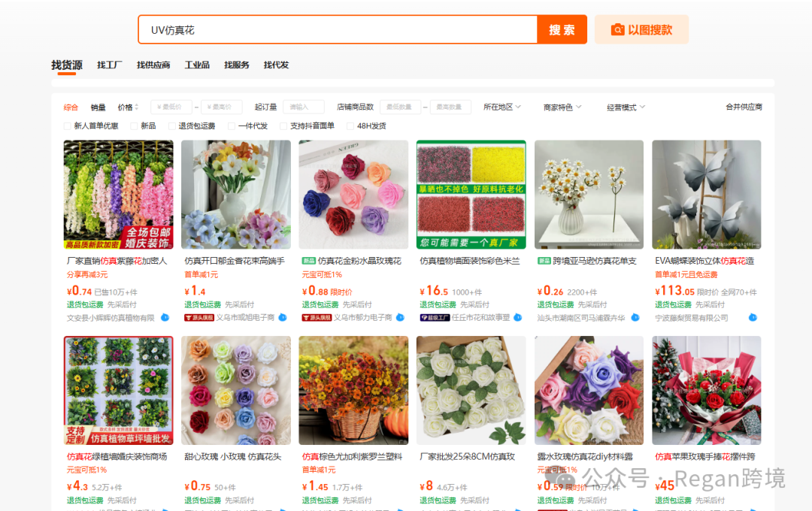Enable the 退货包运费 filter checkbox
Viewport: 812px width, 511px height.
click(172, 125)
